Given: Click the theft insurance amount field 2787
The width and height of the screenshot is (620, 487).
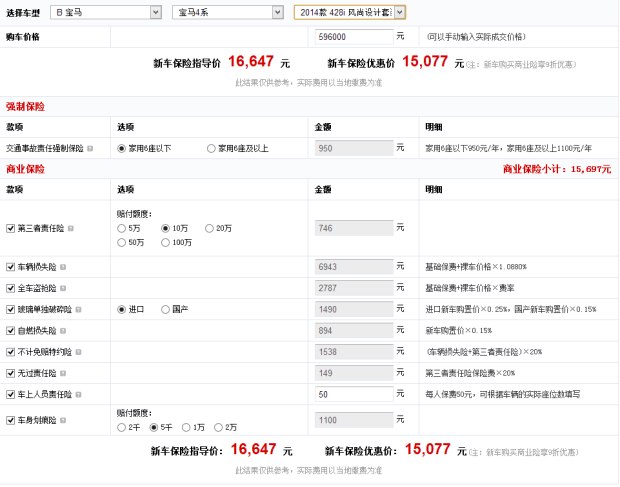Looking at the screenshot, I should [x=354, y=289].
